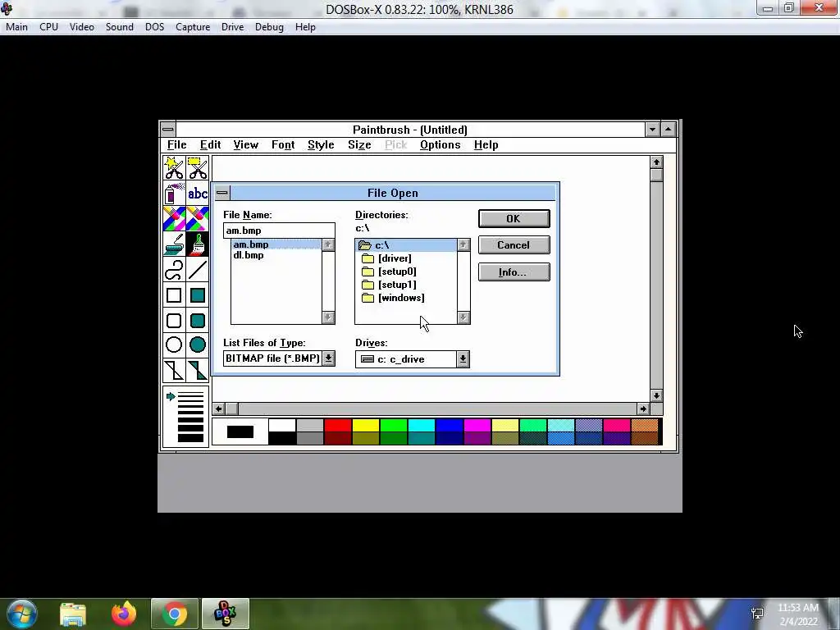Expand the Drives dropdown
The height and width of the screenshot is (630, 840).
pos(463,359)
